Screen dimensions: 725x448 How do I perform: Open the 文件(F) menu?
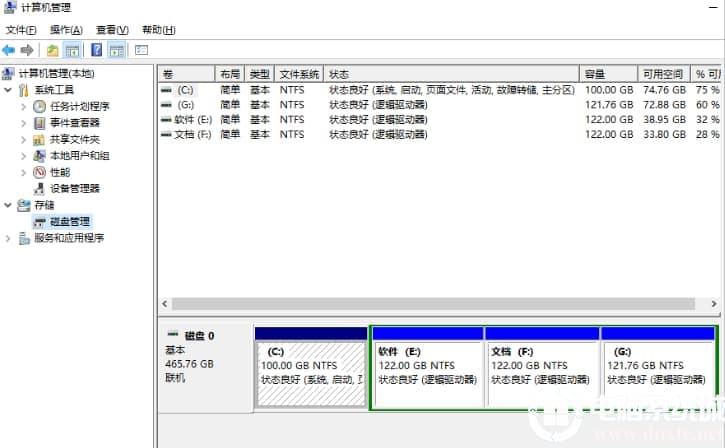pos(21,30)
